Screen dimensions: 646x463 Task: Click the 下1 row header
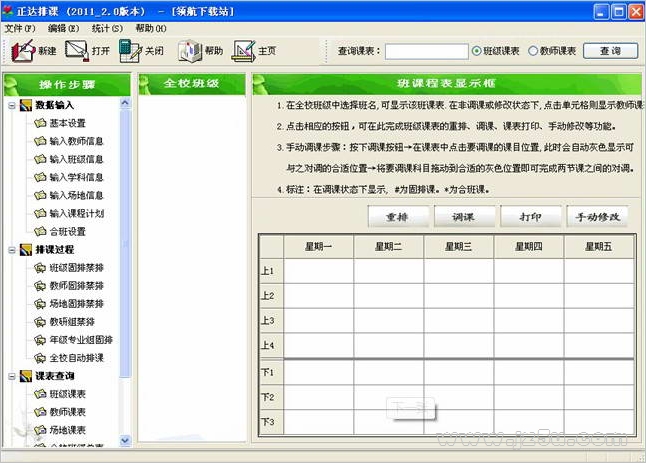(271, 372)
